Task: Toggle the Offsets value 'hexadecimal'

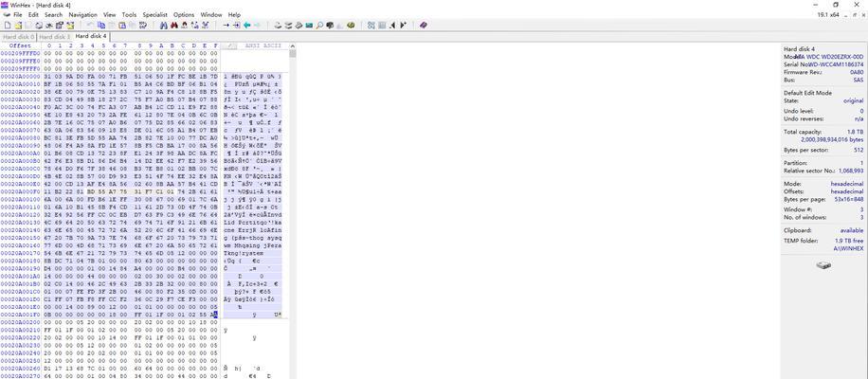Action: click(x=847, y=191)
